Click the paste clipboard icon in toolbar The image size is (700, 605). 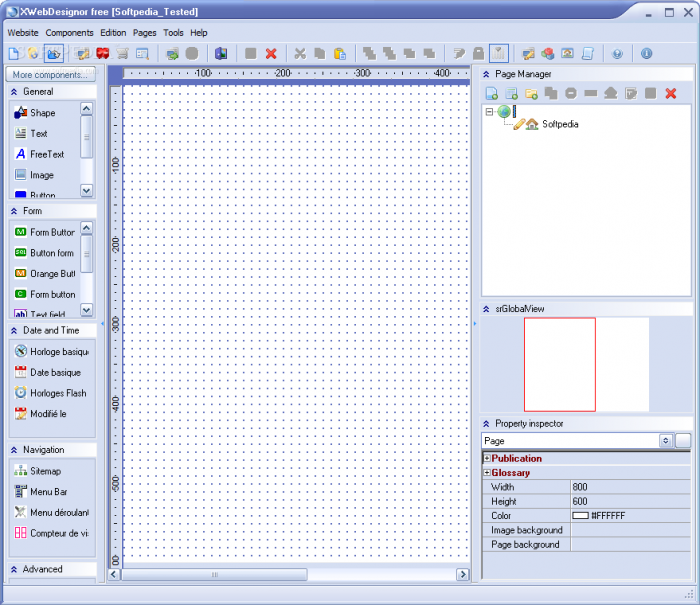pyautogui.click(x=340, y=53)
